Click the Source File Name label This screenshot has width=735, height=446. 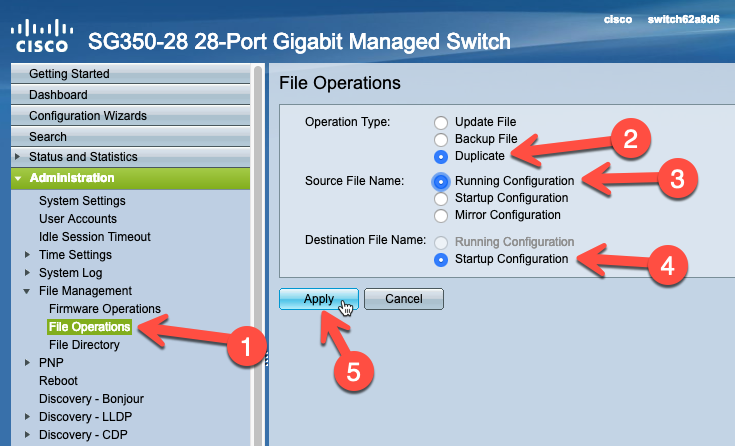pyautogui.click(x=354, y=181)
